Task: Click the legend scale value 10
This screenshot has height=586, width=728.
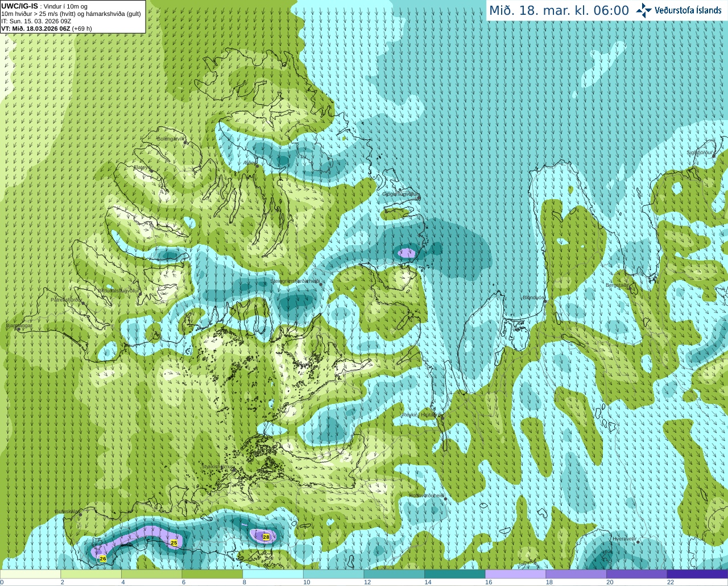Action: (307, 582)
